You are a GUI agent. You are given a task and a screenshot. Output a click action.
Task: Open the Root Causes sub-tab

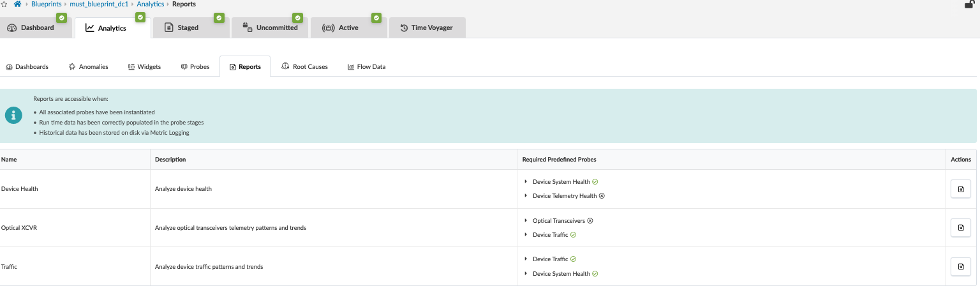[304, 66]
